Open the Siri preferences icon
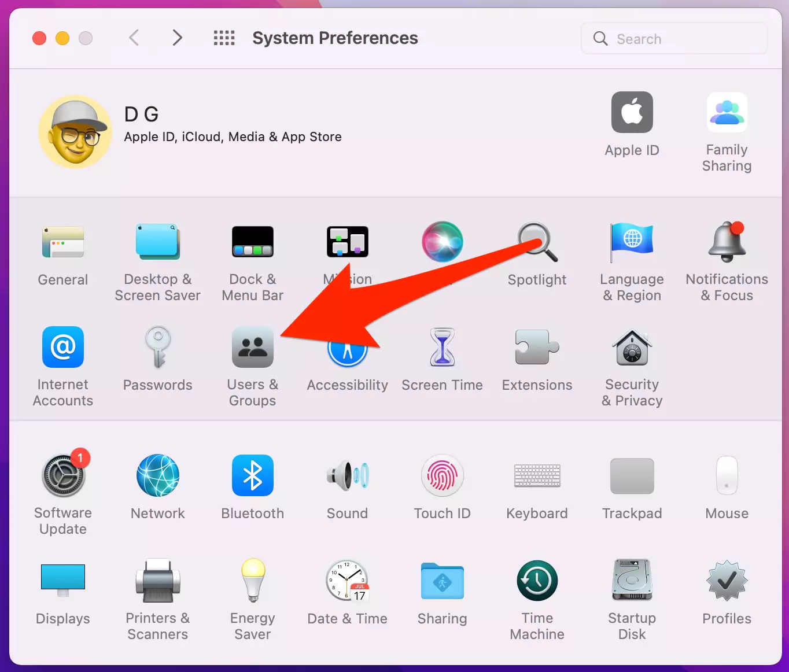Screen dimensions: 789x672 pyautogui.click(x=443, y=242)
